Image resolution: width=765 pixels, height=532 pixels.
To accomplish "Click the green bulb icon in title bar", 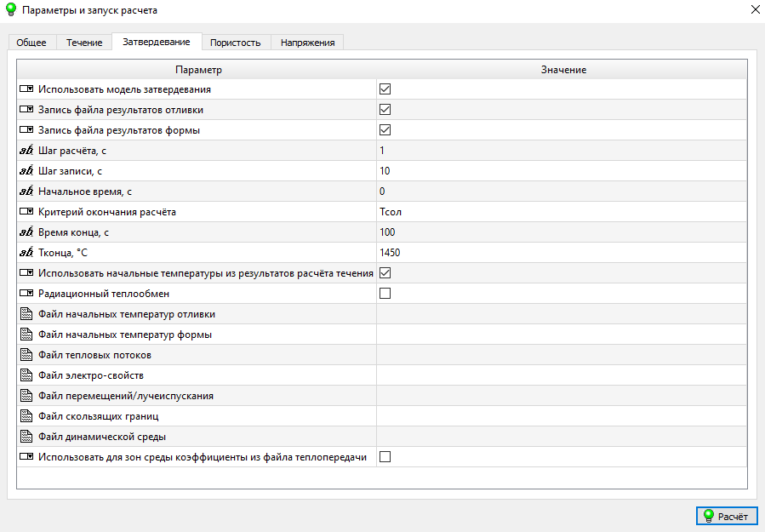I will click(x=10, y=10).
